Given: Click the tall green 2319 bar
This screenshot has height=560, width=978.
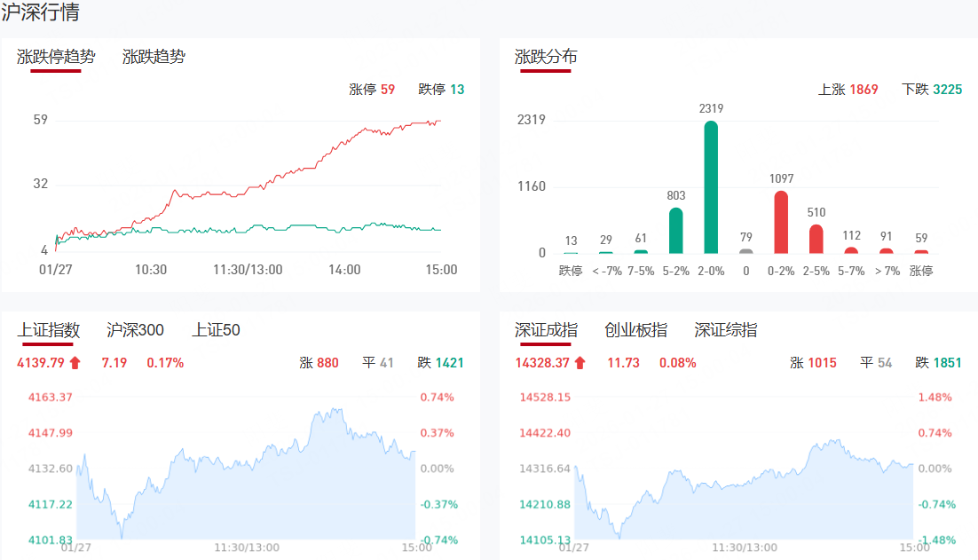Looking at the screenshot, I should pyautogui.click(x=711, y=187).
